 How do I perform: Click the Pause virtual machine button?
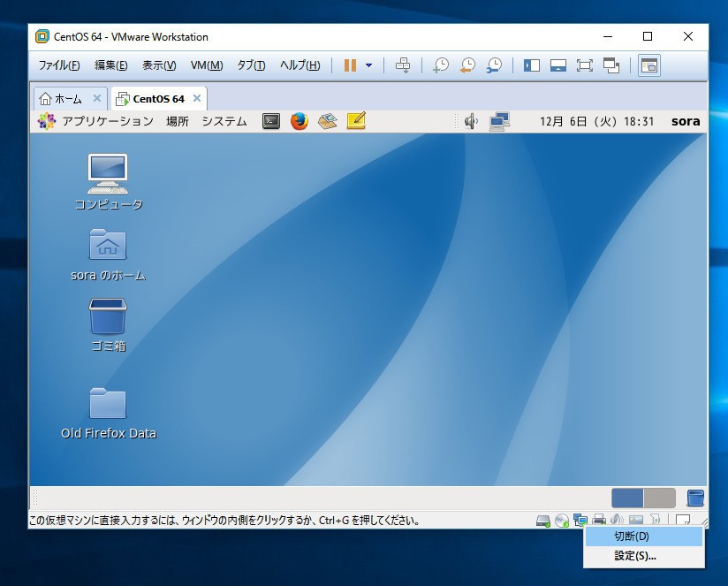350,65
